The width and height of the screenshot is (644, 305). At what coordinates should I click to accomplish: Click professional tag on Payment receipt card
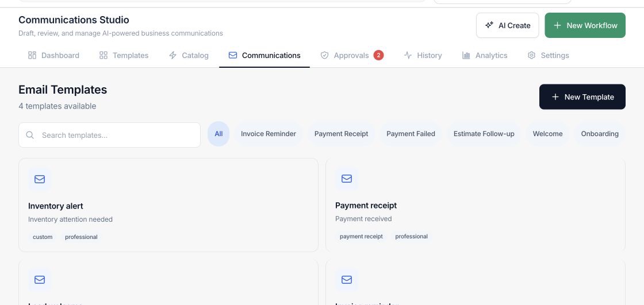[x=412, y=237]
